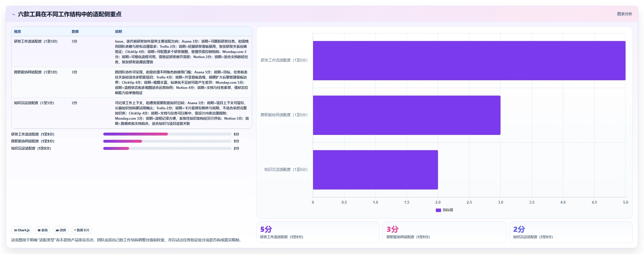Click the 跨职能协同适配度 progress bar

pyautogui.click(x=167, y=141)
